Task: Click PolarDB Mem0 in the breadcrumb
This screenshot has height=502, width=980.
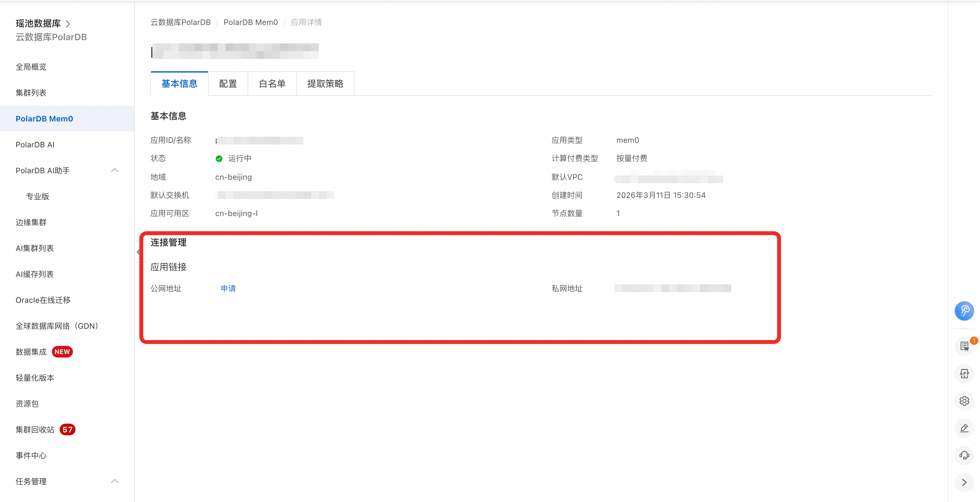Action: coord(251,22)
